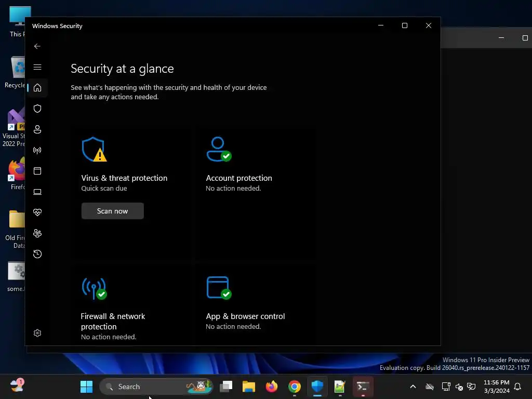The width and height of the screenshot is (532, 399).
Task: Click 'No action needed.' under App & browser control
Action: click(x=233, y=326)
